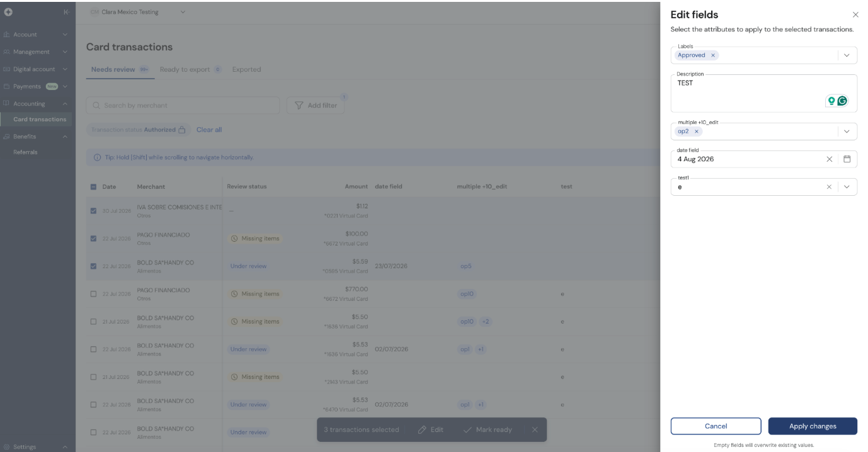Click the lock icon on Authorized filter
The image size is (868, 452).
click(x=182, y=130)
